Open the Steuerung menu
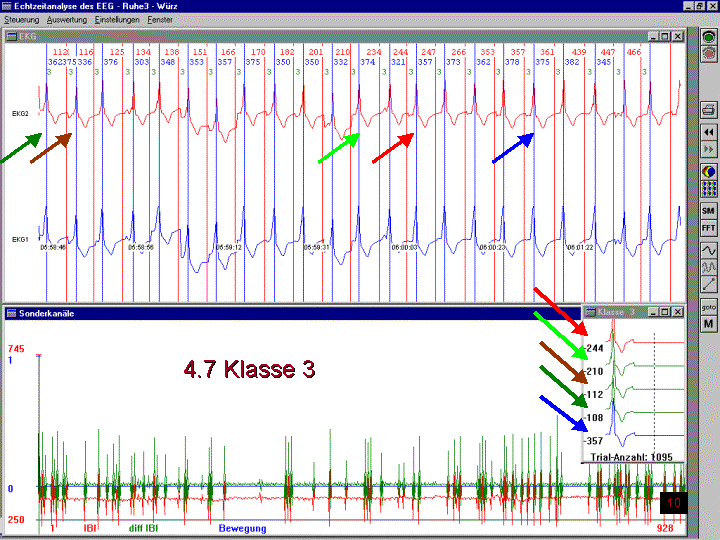The image size is (720, 540). pos(21,20)
